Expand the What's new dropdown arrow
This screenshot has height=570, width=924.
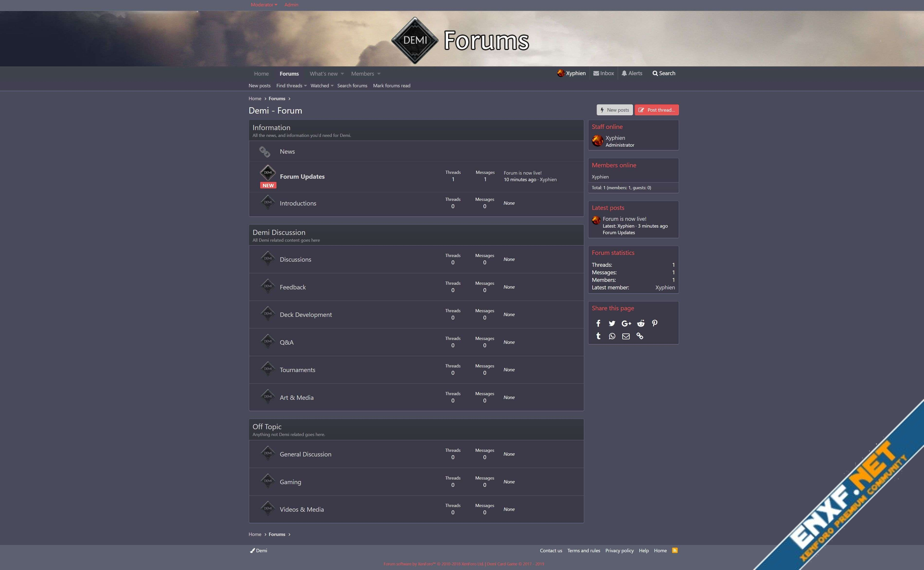(342, 73)
